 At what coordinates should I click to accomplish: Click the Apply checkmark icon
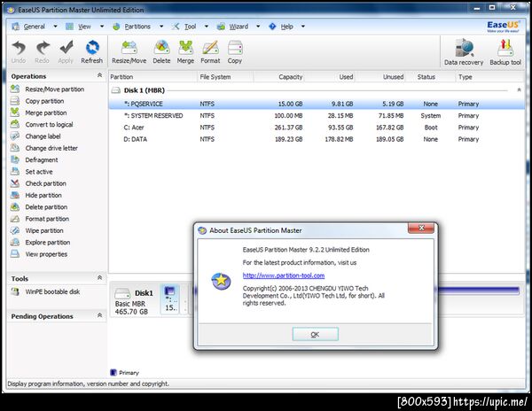click(66, 52)
